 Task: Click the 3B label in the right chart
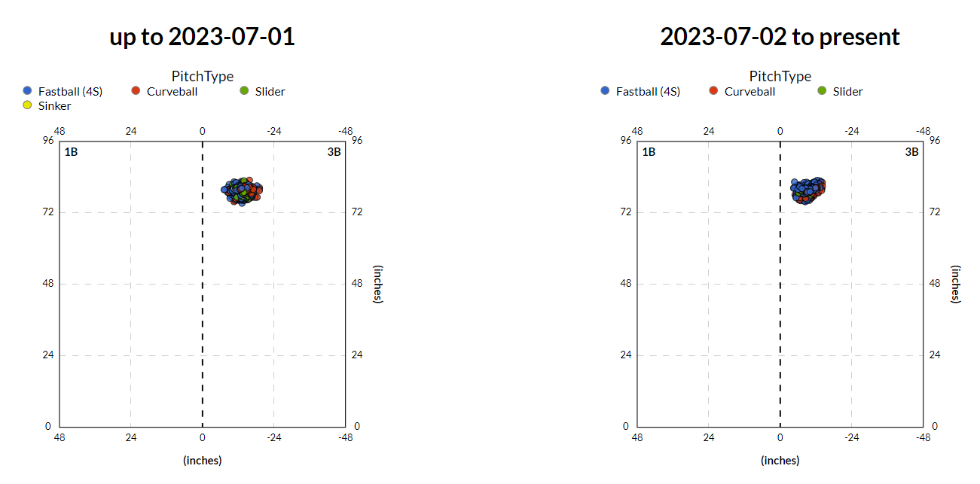[911, 152]
